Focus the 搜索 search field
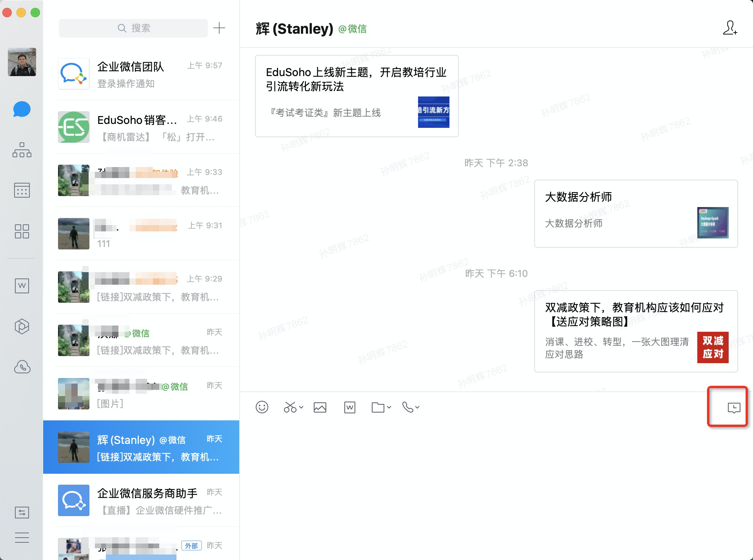This screenshot has height=560, width=753. [133, 28]
